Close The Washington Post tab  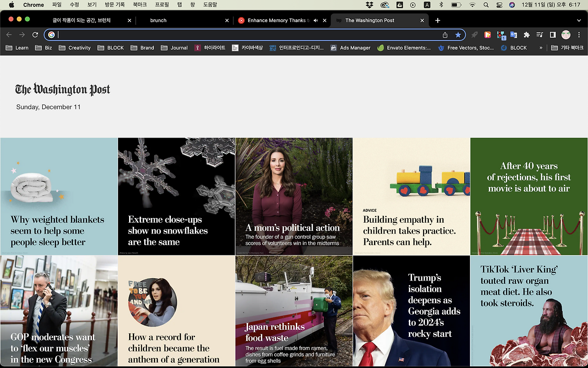[422, 21]
